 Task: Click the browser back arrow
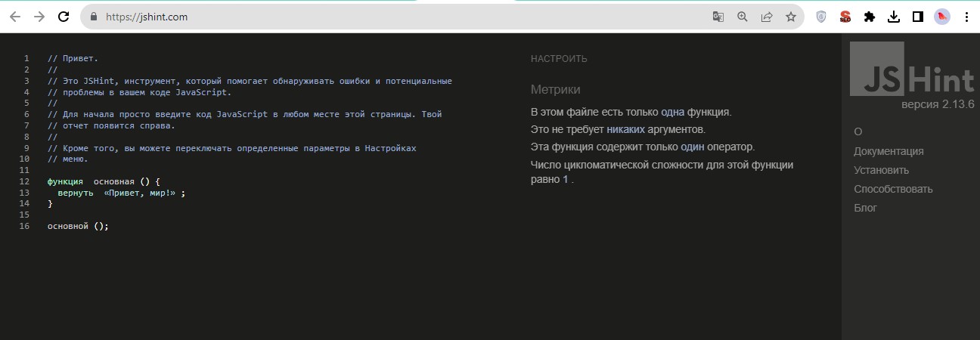pyautogui.click(x=16, y=17)
